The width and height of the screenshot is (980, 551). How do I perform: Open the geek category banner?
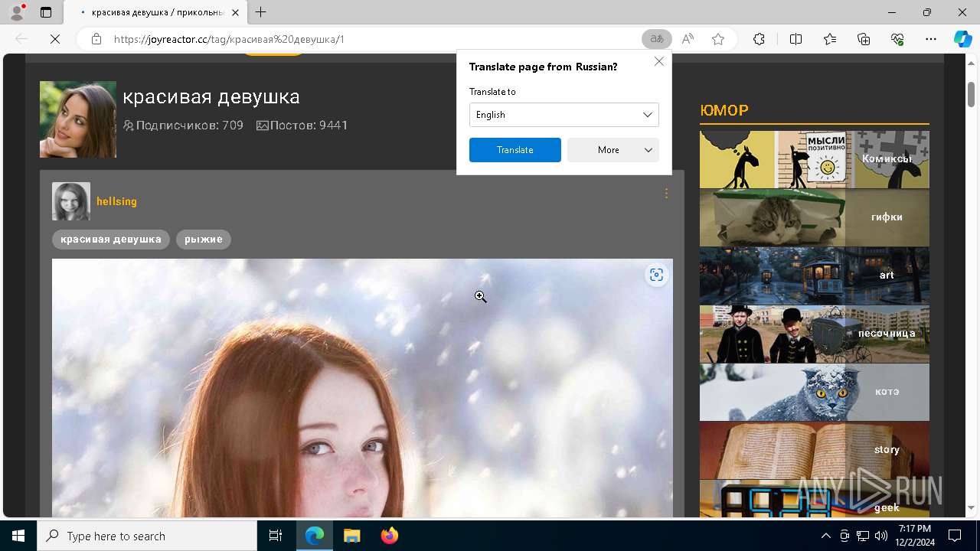pos(815,499)
